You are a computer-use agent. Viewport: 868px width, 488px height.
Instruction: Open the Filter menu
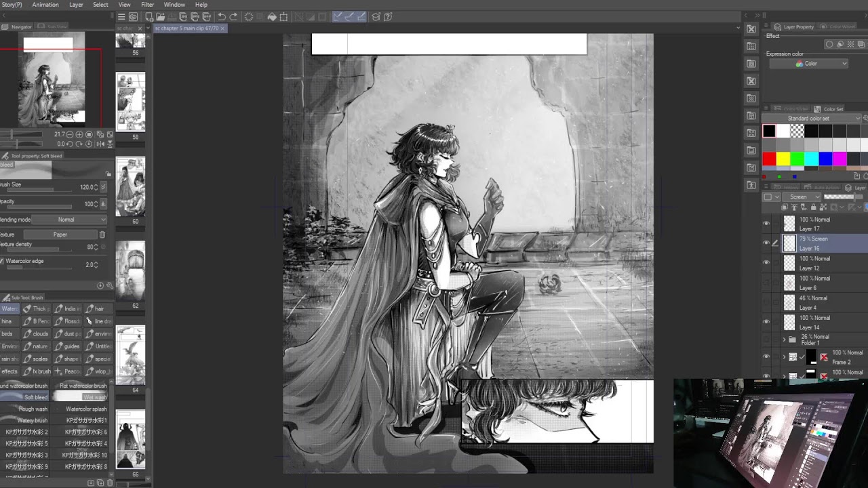pyautogui.click(x=147, y=5)
